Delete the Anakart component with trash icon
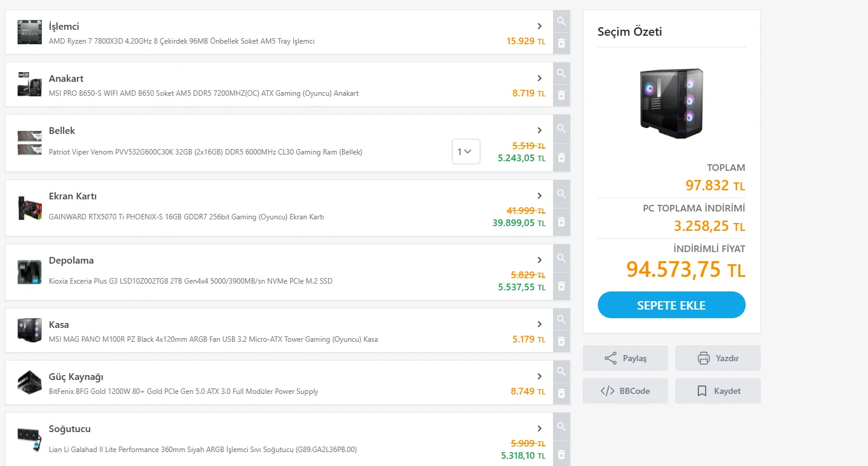868x466 pixels. tap(562, 95)
